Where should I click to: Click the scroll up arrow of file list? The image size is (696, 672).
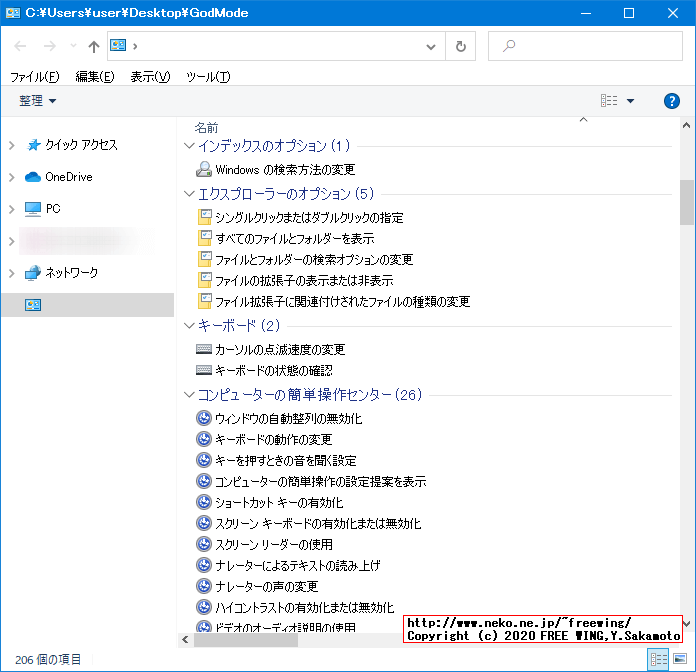click(x=687, y=126)
